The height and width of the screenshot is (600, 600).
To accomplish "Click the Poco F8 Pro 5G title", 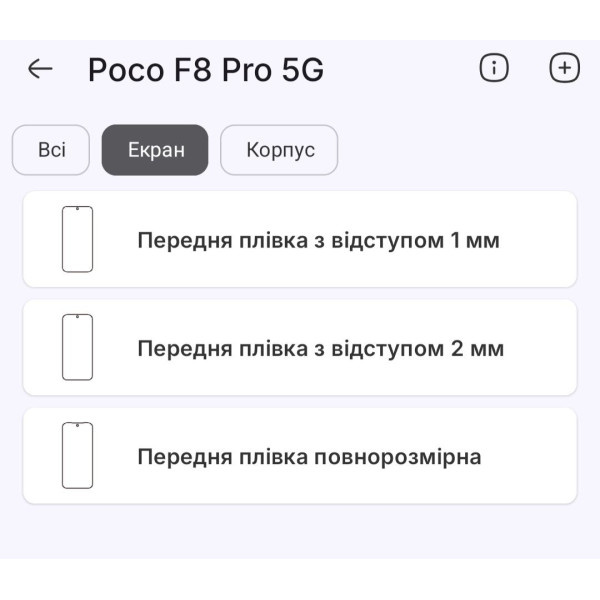I will point(206,70).
